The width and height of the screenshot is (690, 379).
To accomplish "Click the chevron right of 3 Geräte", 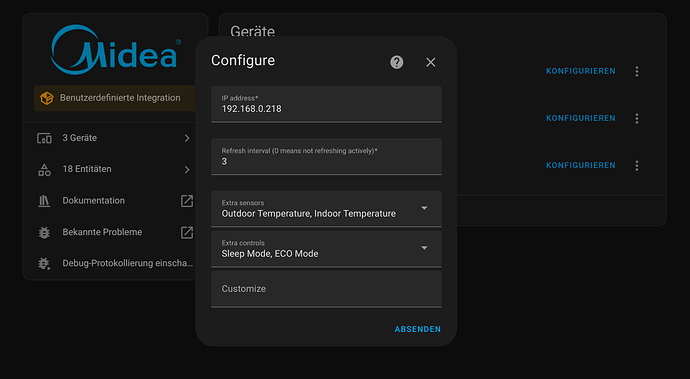I will (187, 138).
